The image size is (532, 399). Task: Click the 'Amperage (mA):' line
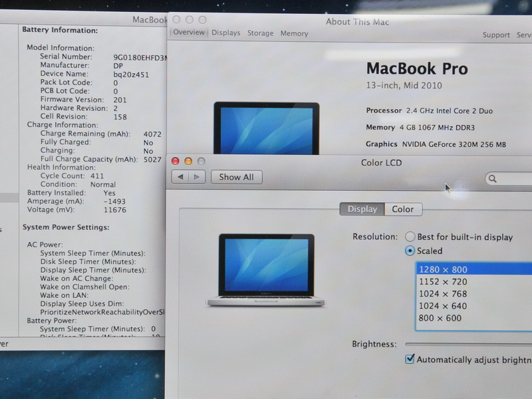(76, 201)
